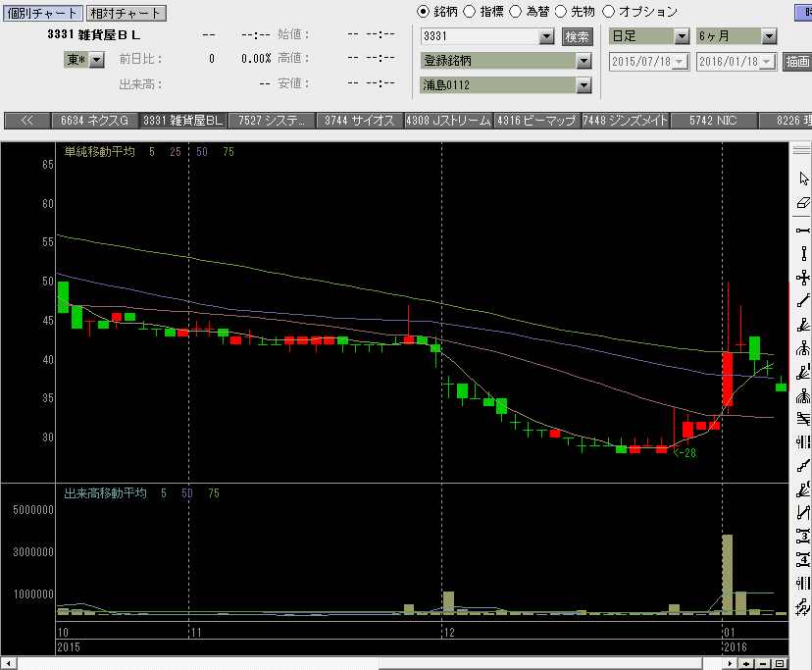Select the arrow pointer tool

click(x=803, y=179)
